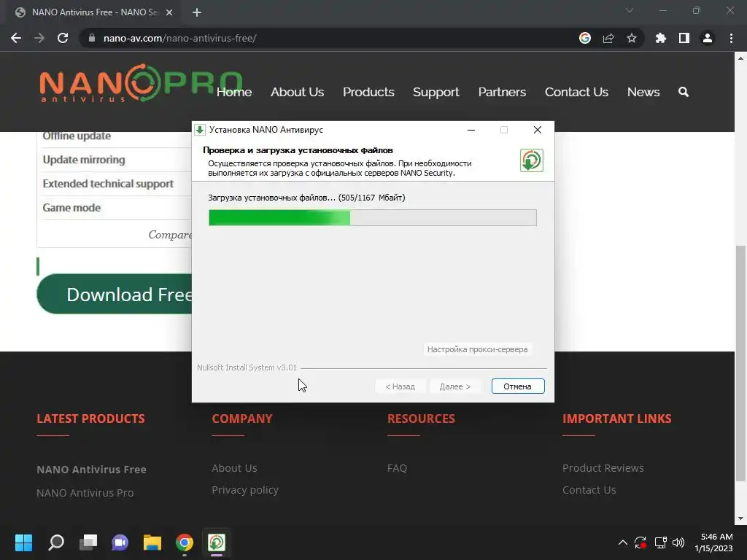
Task: Close the NANO Antivirus Free tab
Action: (x=169, y=12)
